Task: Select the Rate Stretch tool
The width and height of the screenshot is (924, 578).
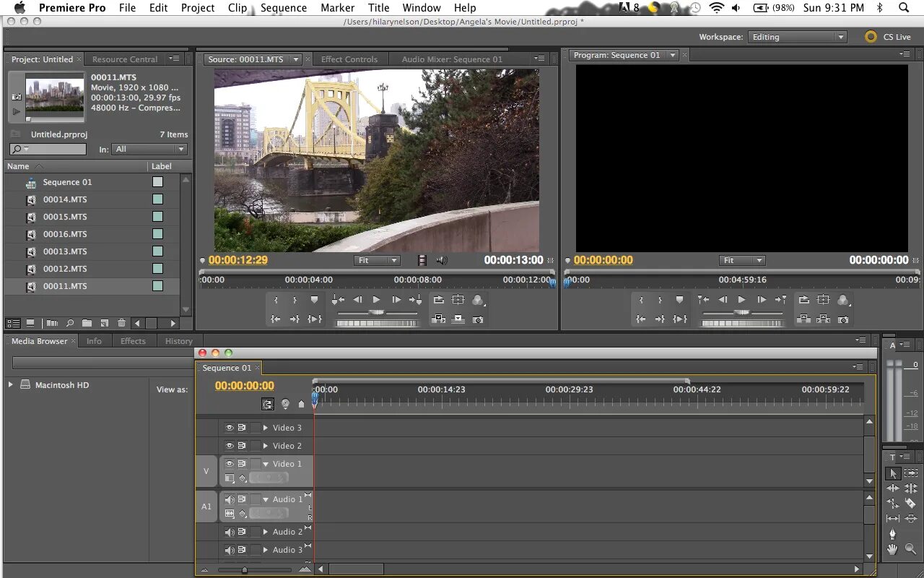Action: tap(893, 504)
